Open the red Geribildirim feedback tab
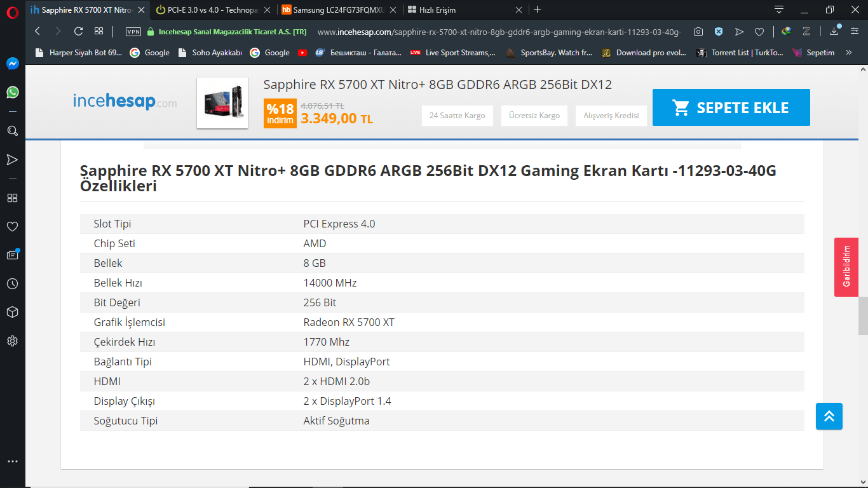Viewport: 868px width, 488px height. 846,267
